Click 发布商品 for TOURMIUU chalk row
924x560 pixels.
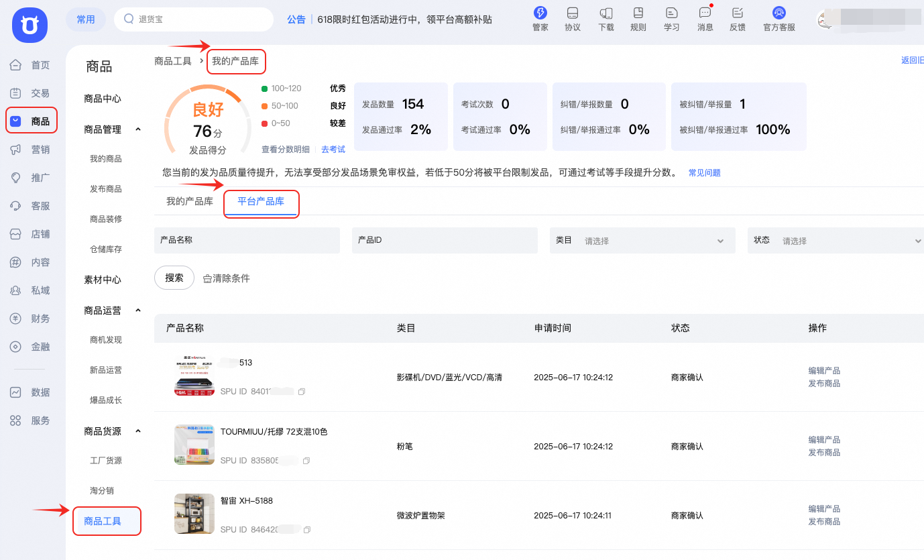point(824,453)
